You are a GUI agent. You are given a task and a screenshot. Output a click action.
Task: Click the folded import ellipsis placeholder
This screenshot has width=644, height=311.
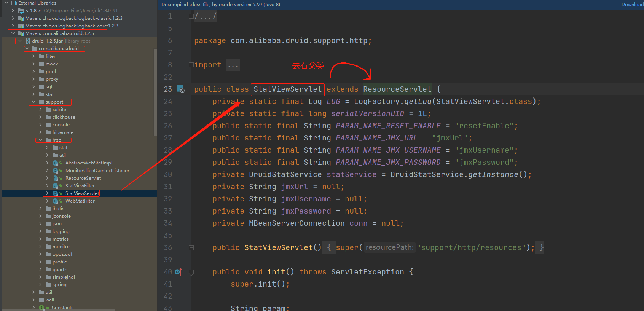pyautogui.click(x=233, y=65)
